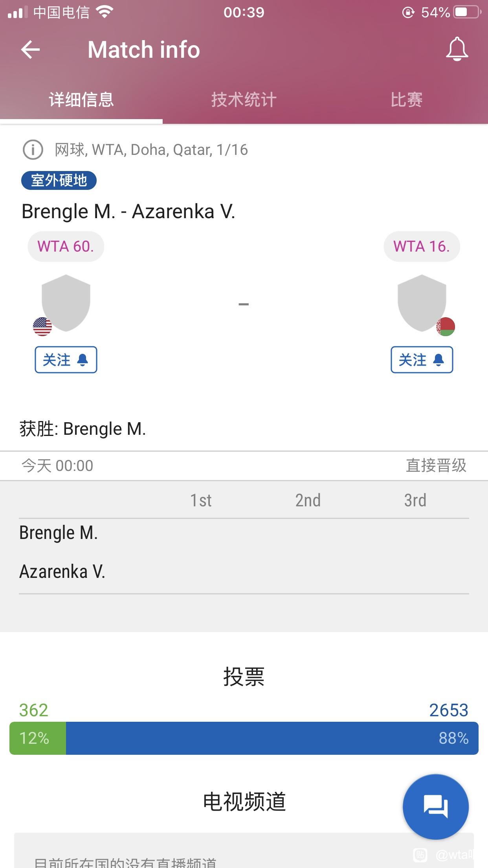Switch to the 比赛 tab
The image size is (488, 868).
[x=407, y=100]
